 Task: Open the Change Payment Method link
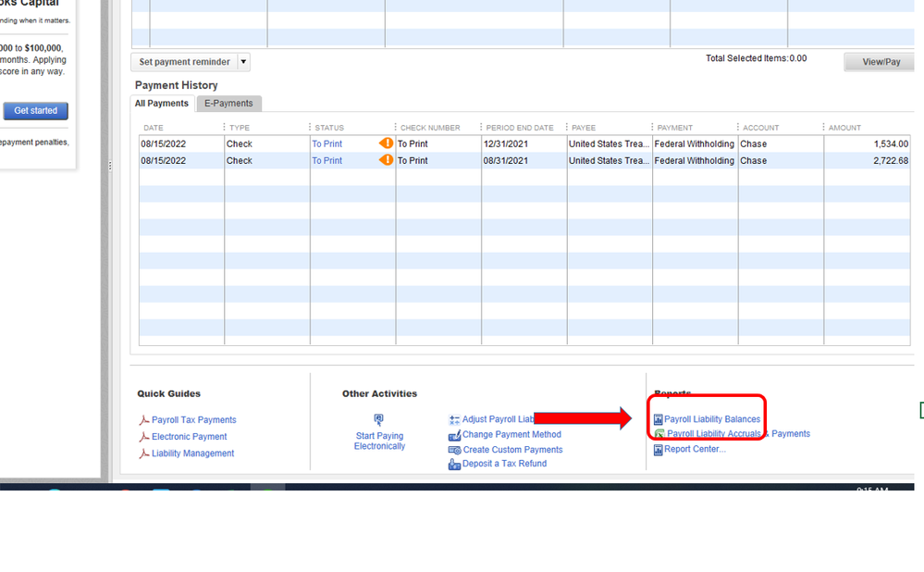pyautogui.click(x=511, y=435)
